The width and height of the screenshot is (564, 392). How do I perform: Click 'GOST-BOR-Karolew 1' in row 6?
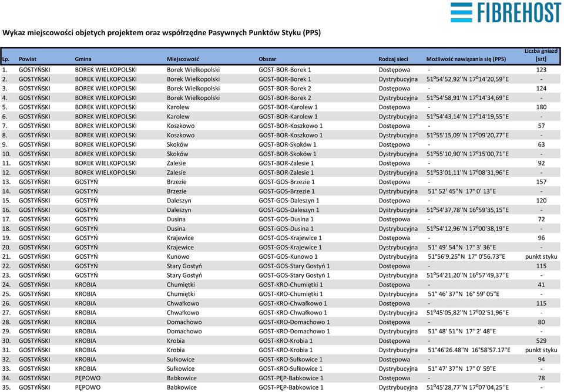point(288,116)
